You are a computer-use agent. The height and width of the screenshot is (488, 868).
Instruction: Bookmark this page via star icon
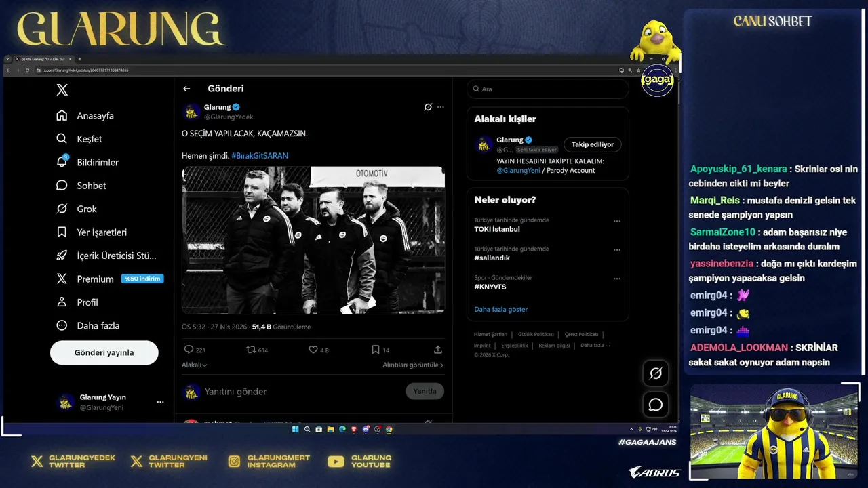click(638, 70)
